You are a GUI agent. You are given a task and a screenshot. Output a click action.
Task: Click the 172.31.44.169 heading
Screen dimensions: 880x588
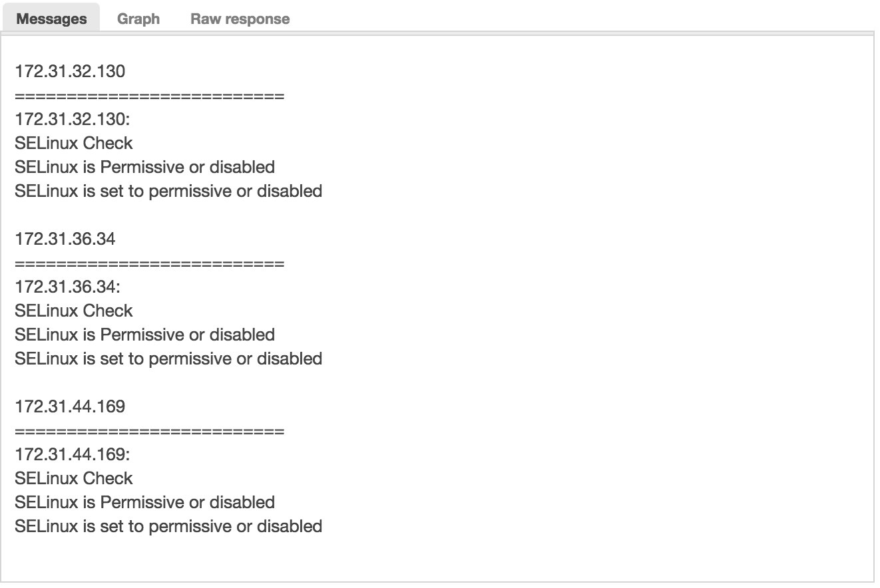(x=70, y=406)
